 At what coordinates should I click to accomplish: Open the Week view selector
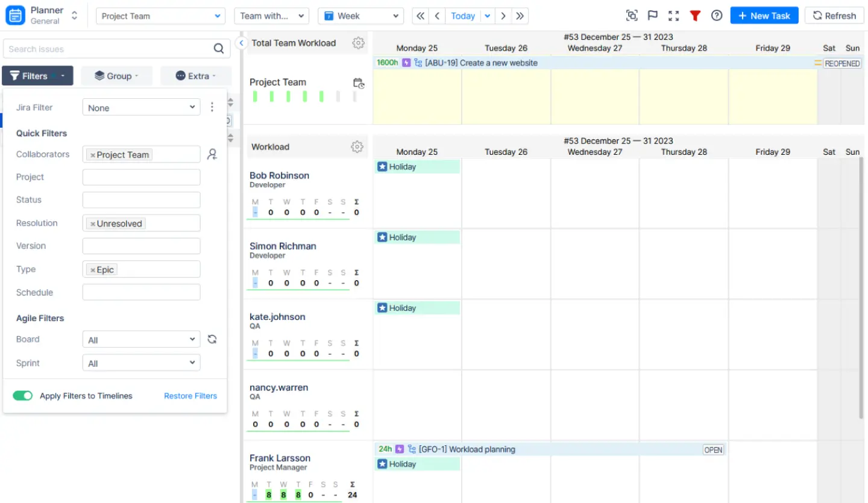pyautogui.click(x=360, y=16)
